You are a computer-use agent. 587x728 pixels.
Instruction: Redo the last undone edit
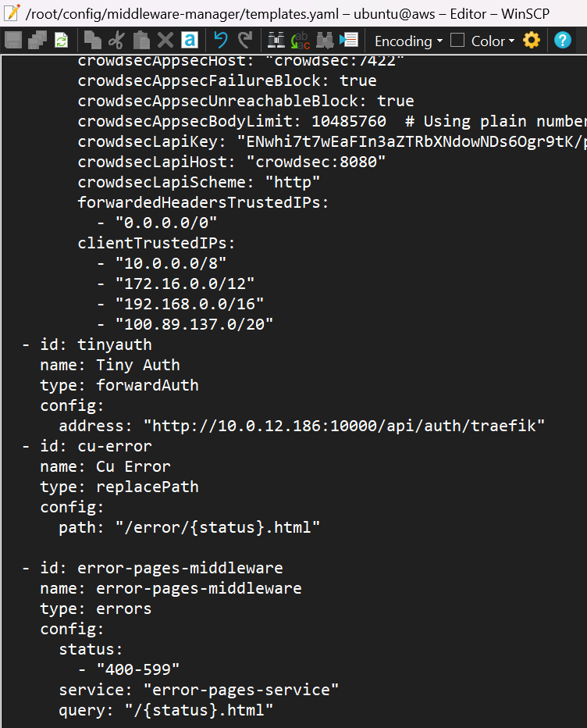click(x=245, y=41)
